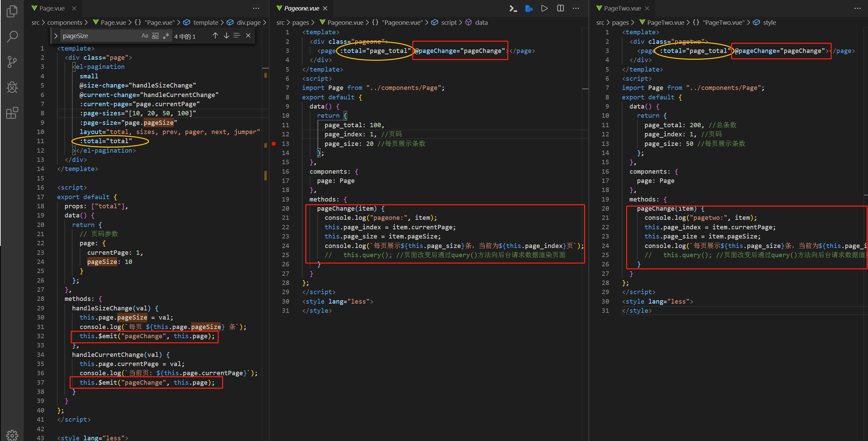Screen dimensions: 868x441
Task: Toggle Match Whole Word in find widget
Action: pyautogui.click(x=155, y=36)
